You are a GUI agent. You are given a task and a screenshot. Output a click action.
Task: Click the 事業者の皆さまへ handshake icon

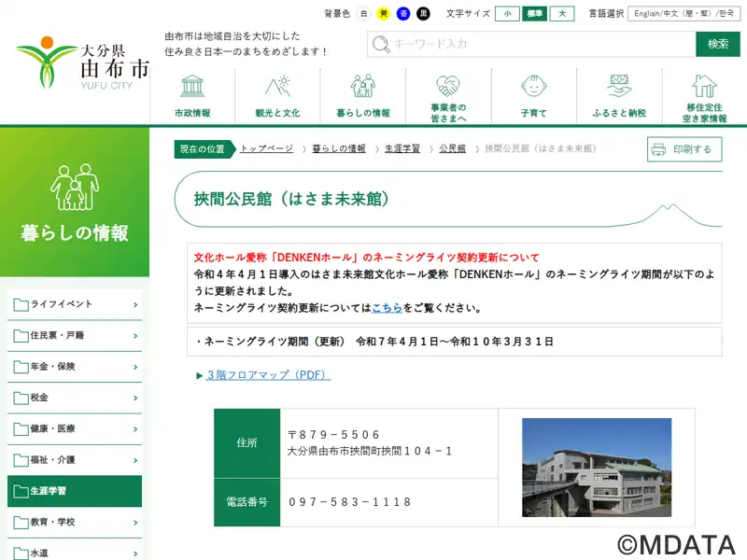click(x=448, y=87)
